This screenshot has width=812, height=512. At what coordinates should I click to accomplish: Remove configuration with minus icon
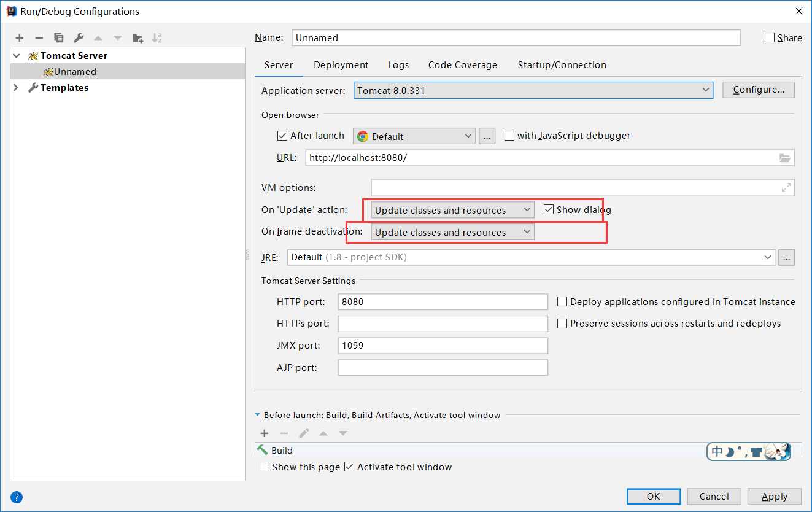point(39,38)
